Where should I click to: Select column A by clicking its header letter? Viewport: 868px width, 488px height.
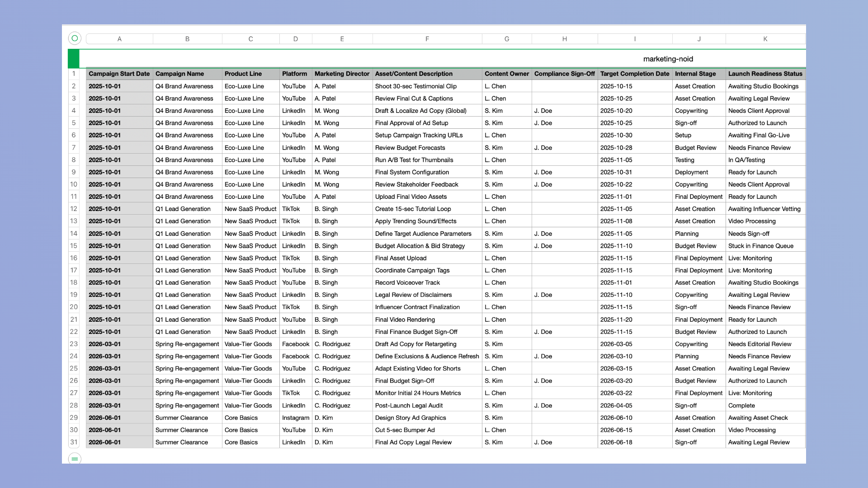pos(119,39)
